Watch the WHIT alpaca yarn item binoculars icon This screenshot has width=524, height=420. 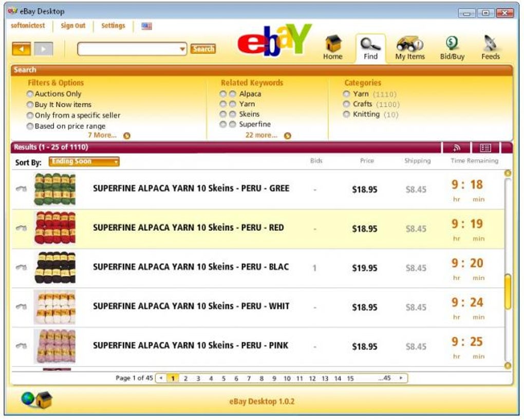(21, 306)
